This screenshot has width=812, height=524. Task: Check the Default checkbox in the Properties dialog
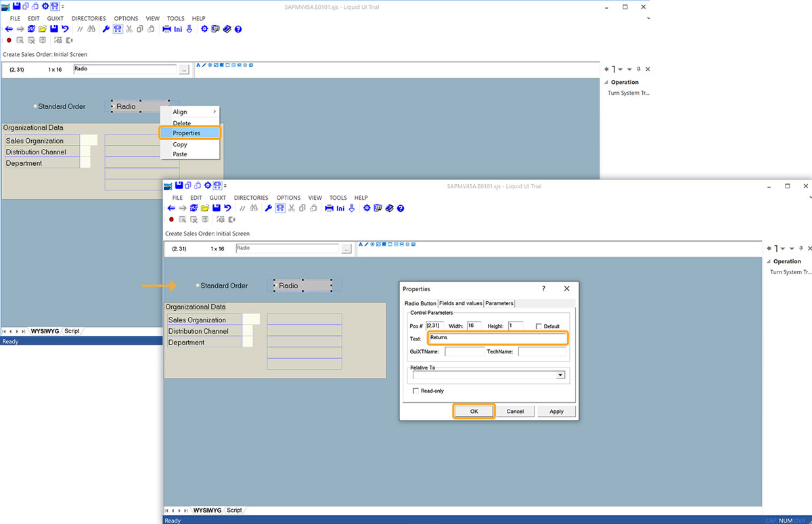pos(539,326)
